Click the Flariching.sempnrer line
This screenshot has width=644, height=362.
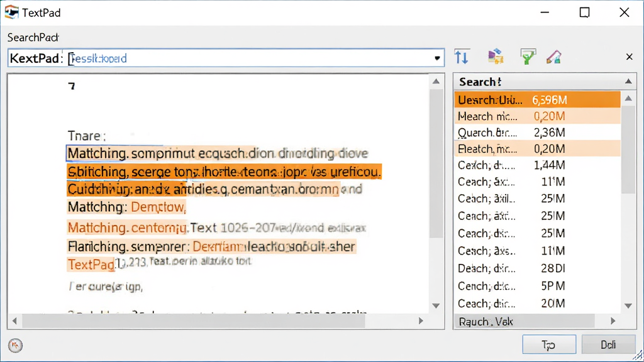pos(211,246)
